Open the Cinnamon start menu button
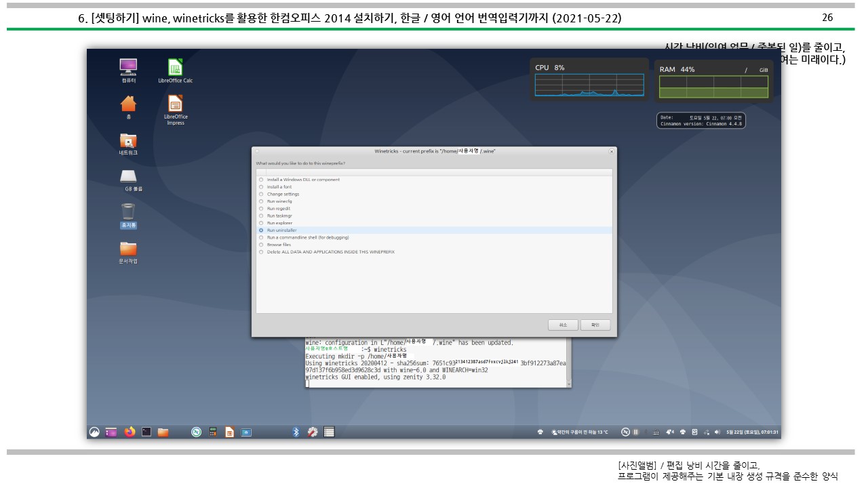868x488 pixels. click(x=94, y=432)
